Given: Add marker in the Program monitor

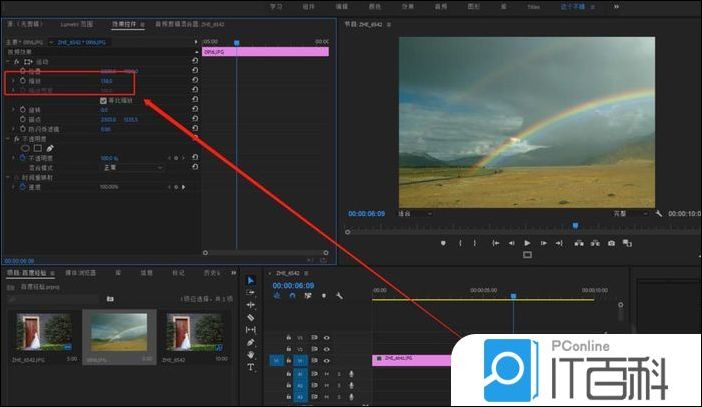Looking at the screenshot, I should pos(443,243).
